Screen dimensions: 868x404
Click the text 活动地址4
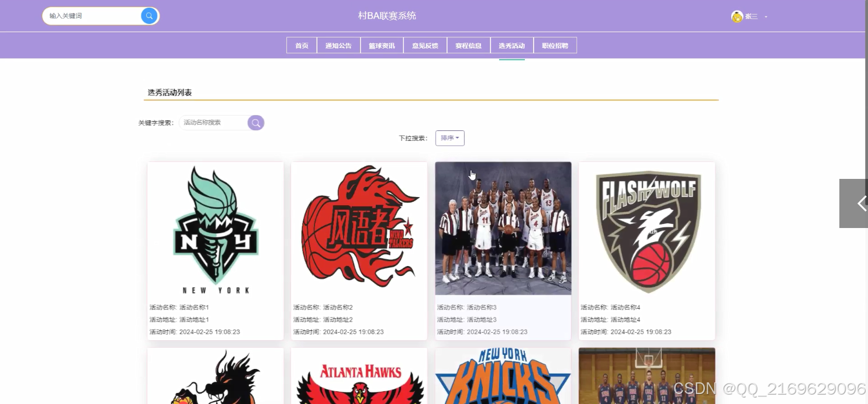click(625, 320)
